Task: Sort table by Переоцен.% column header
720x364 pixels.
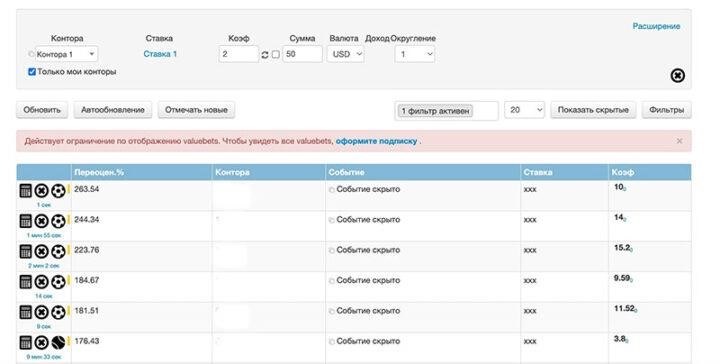Action: pos(99,173)
